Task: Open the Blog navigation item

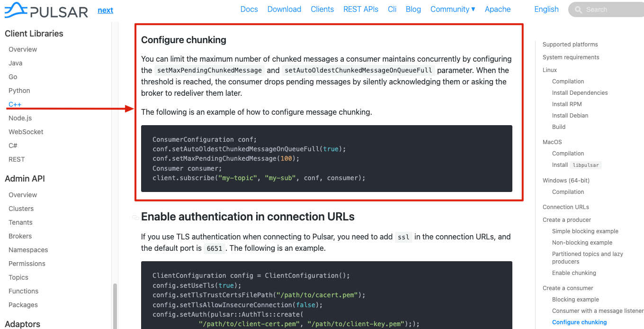Action: (x=413, y=9)
